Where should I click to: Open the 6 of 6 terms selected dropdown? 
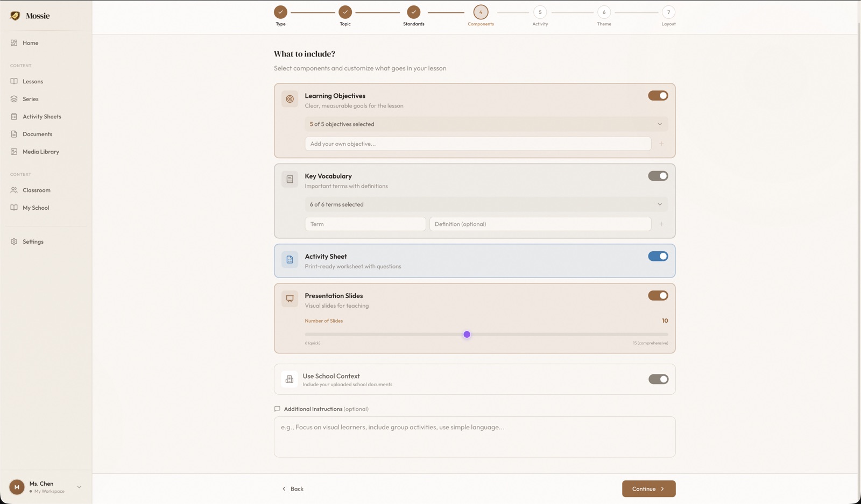tap(485, 204)
